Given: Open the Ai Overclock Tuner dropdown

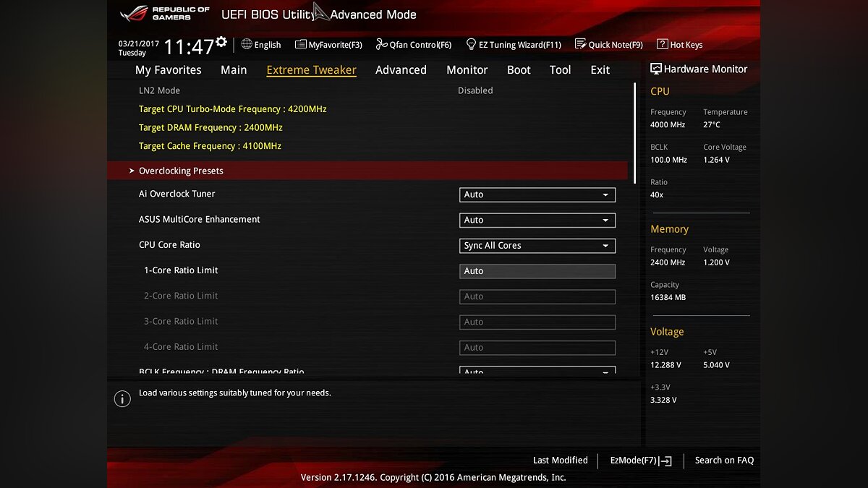Looking at the screenshot, I should [537, 194].
